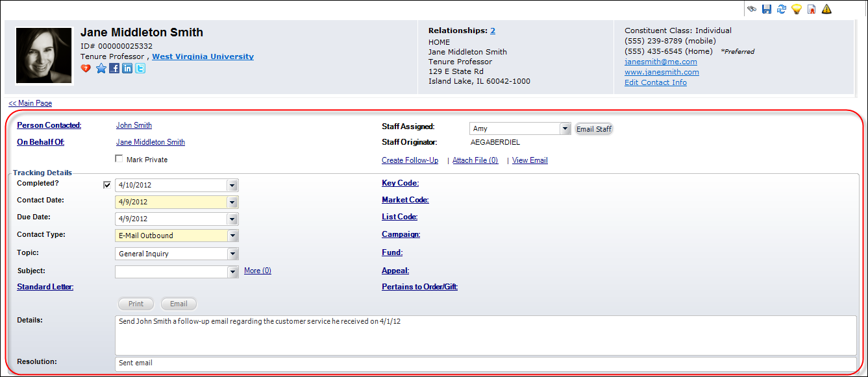Click the Create Follow-Up link
This screenshot has height=377, width=868.
pos(410,160)
